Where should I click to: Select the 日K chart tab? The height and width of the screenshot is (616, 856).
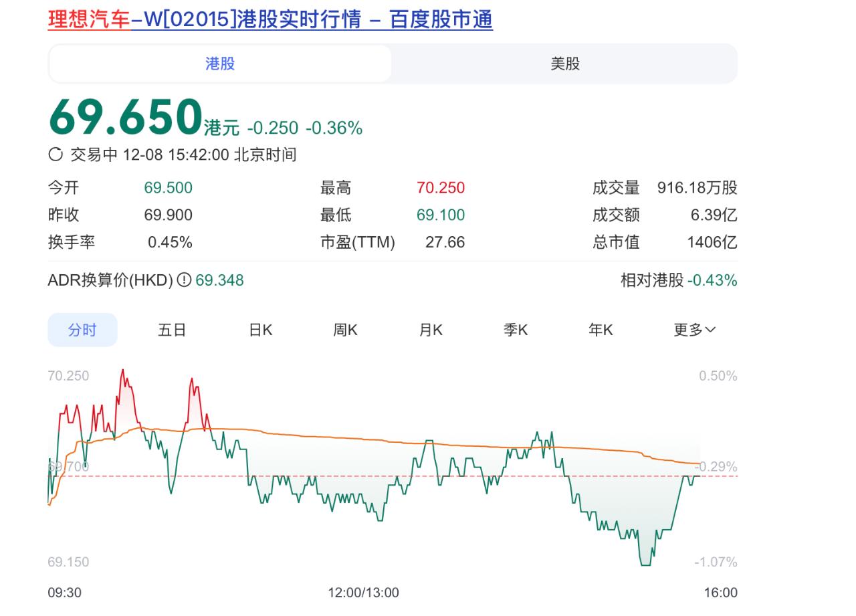pos(261,330)
